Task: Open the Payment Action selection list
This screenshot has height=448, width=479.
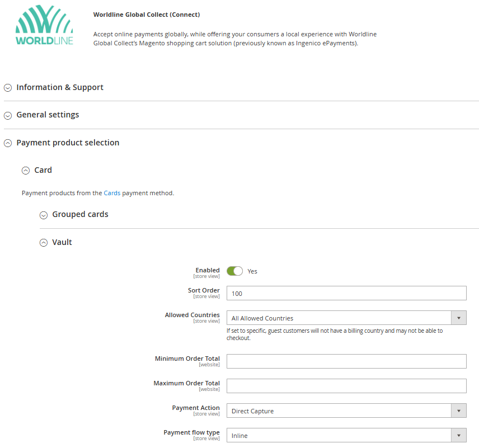Action: point(346,410)
